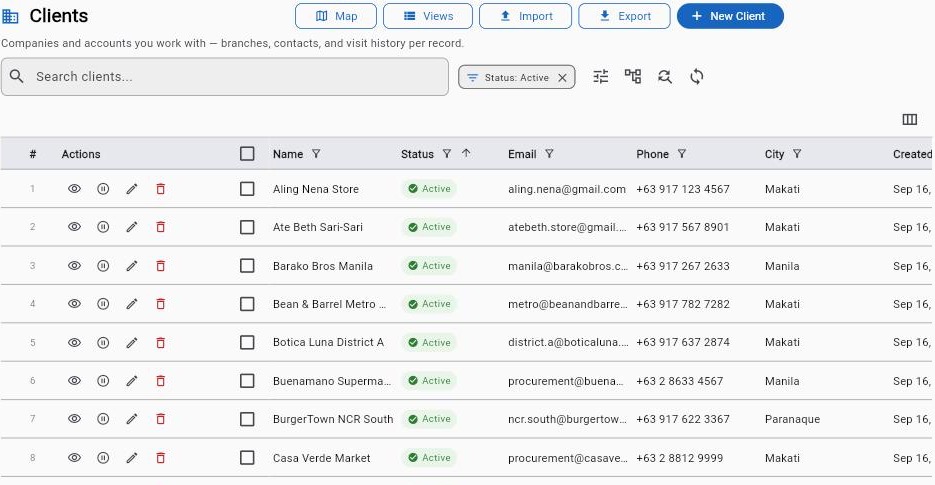This screenshot has width=935, height=485.
Task: Click the Import button
Action: coord(525,16)
